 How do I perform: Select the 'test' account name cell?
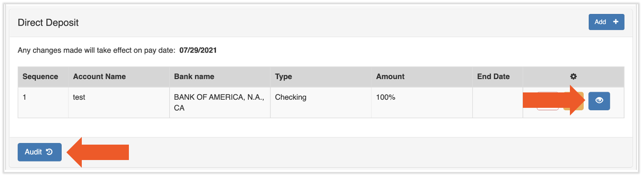click(79, 97)
